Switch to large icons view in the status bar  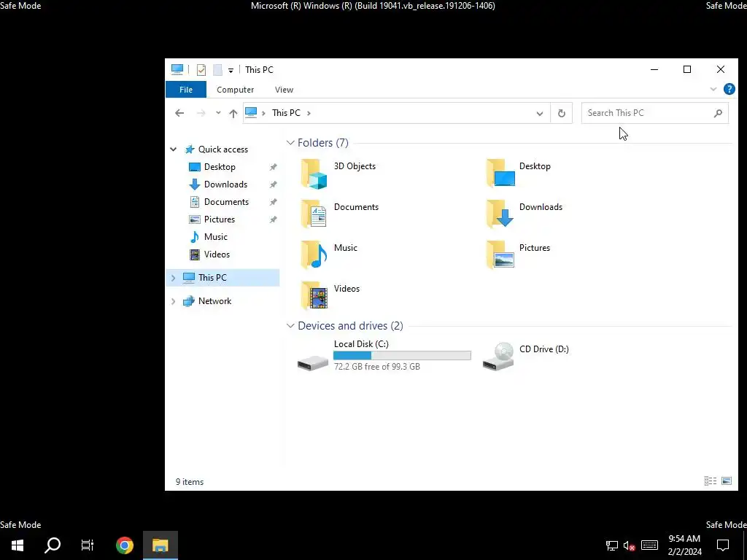pyautogui.click(x=727, y=481)
